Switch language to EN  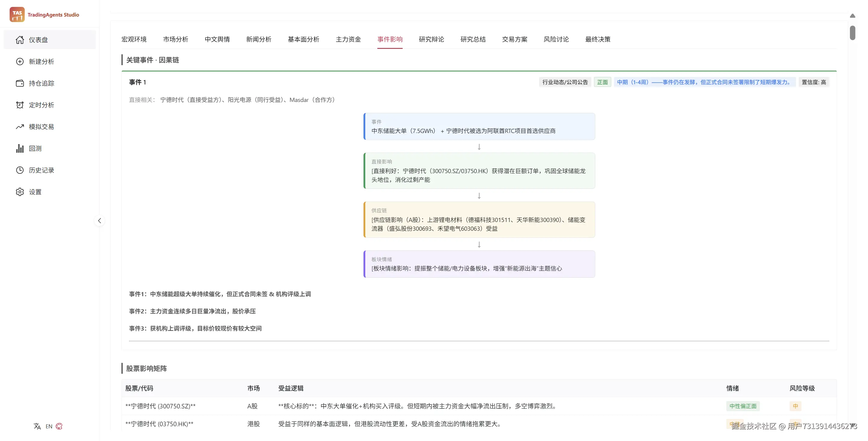pyautogui.click(x=49, y=426)
